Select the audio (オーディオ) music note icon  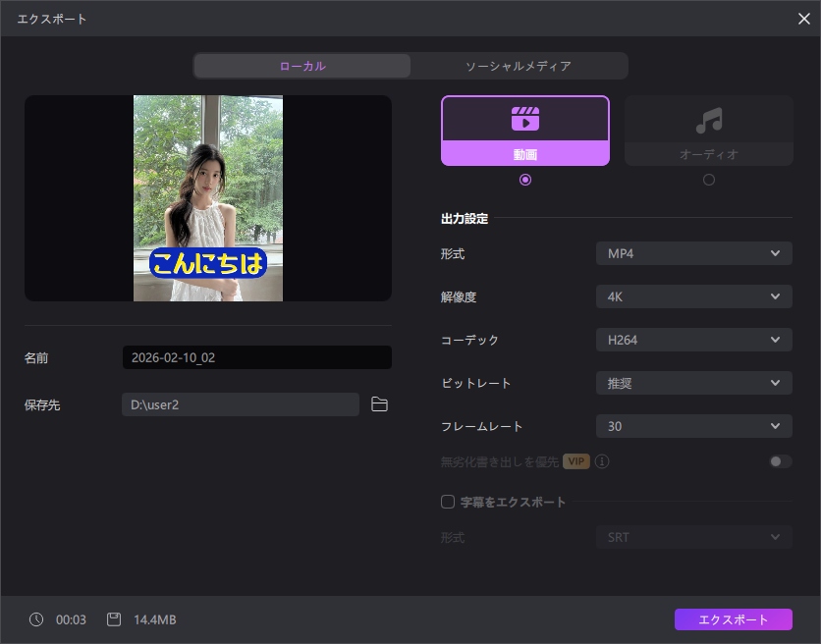708,120
